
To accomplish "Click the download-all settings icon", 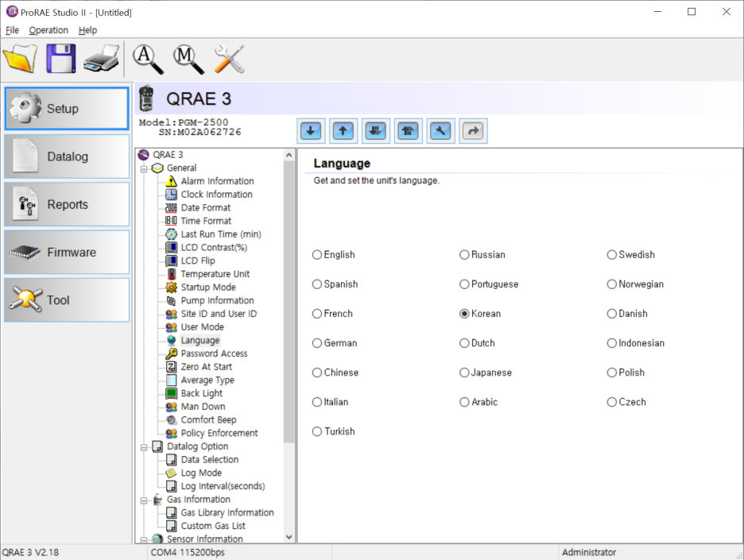I will (x=376, y=131).
